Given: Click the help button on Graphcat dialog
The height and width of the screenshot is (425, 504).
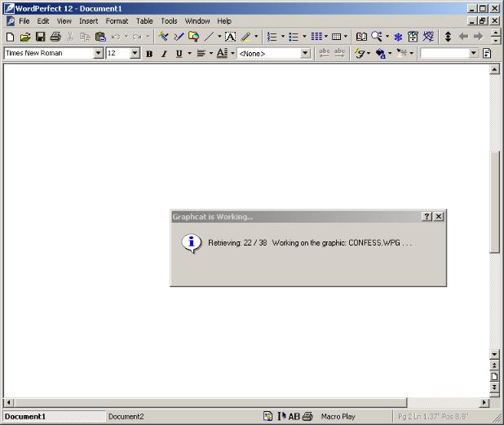Looking at the screenshot, I should click(x=427, y=217).
